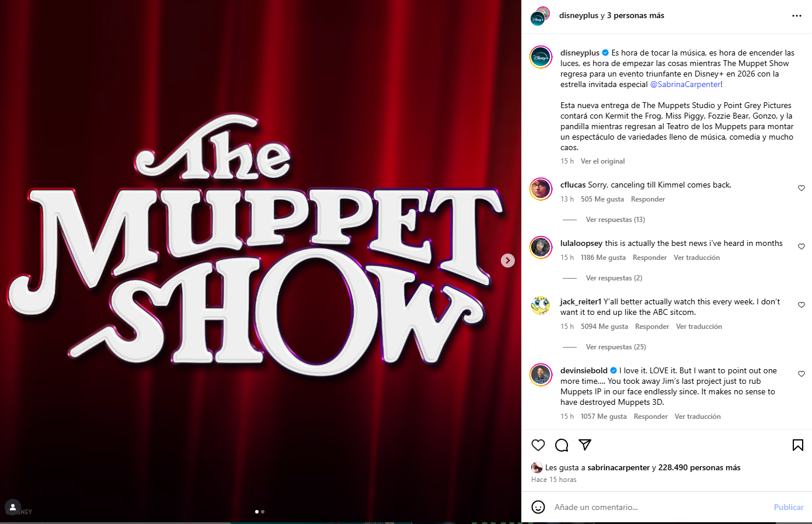Viewport: 812px width, 524px height.
Task: Like cflucas's comment heart
Action: 801,188
